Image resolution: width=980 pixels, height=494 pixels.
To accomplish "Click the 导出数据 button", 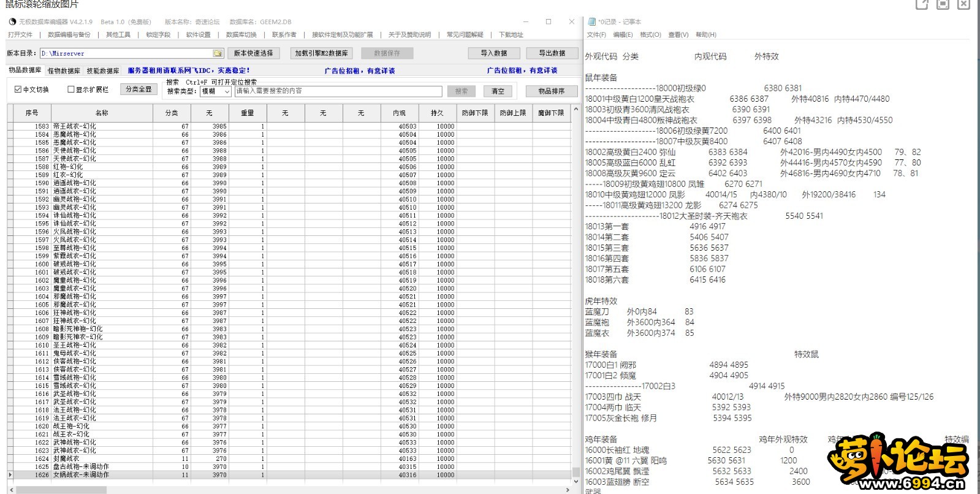I will coord(552,53).
